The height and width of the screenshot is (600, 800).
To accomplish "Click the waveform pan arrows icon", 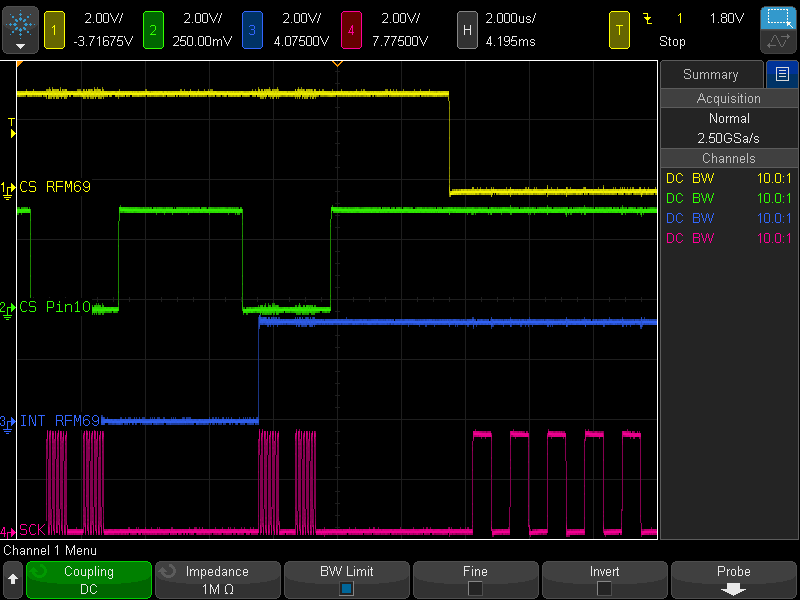I will pos(779,43).
